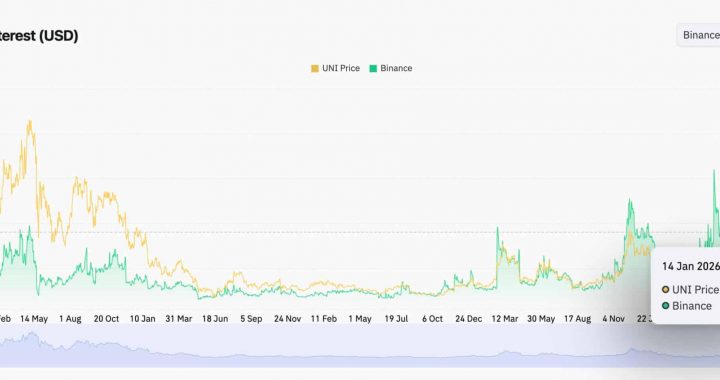
Task: Click the chart title ending in (USD)
Action: tap(39, 36)
